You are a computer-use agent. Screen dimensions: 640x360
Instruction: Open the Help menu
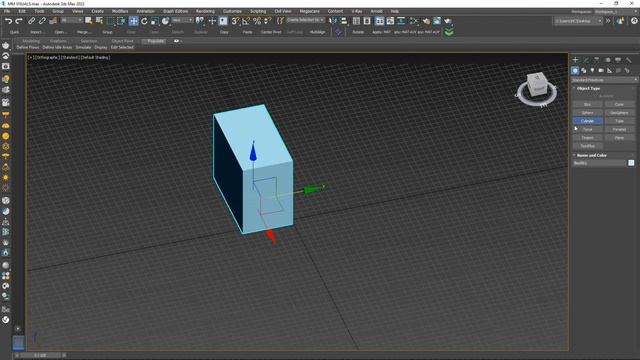click(x=395, y=11)
